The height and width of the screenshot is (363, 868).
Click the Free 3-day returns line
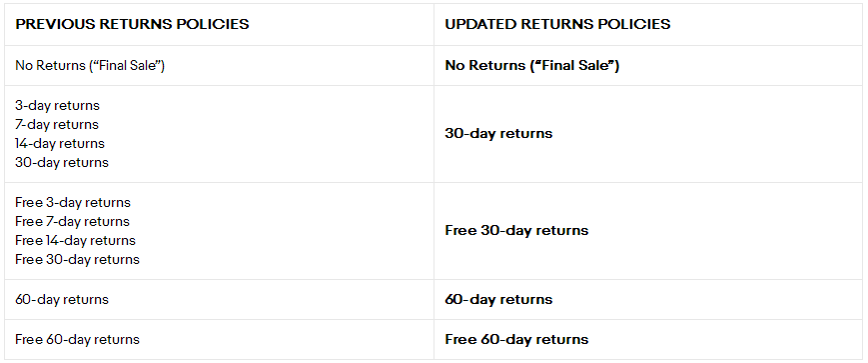73,202
